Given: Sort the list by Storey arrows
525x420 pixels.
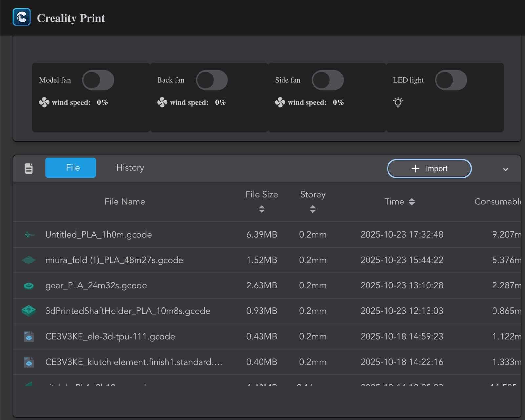Looking at the screenshot, I should (x=313, y=209).
